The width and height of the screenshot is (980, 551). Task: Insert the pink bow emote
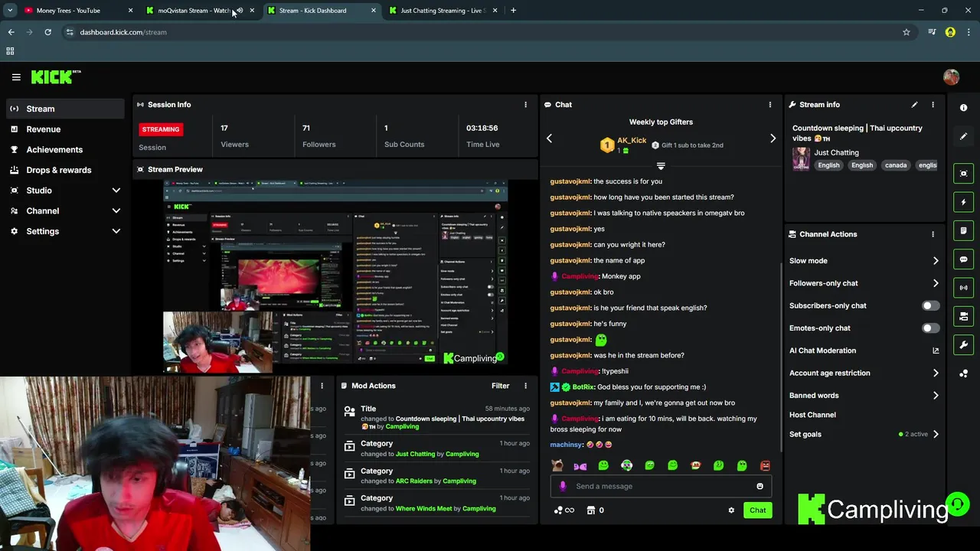580,465
